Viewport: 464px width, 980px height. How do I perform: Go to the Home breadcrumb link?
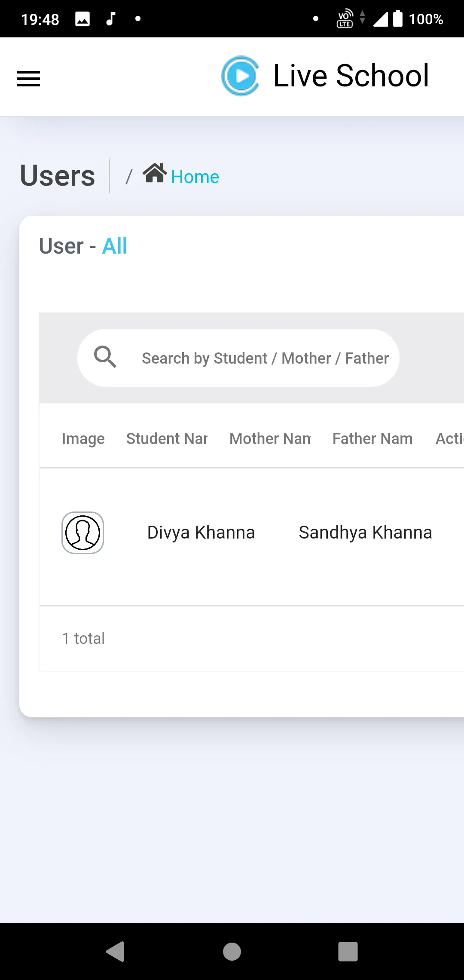(195, 177)
